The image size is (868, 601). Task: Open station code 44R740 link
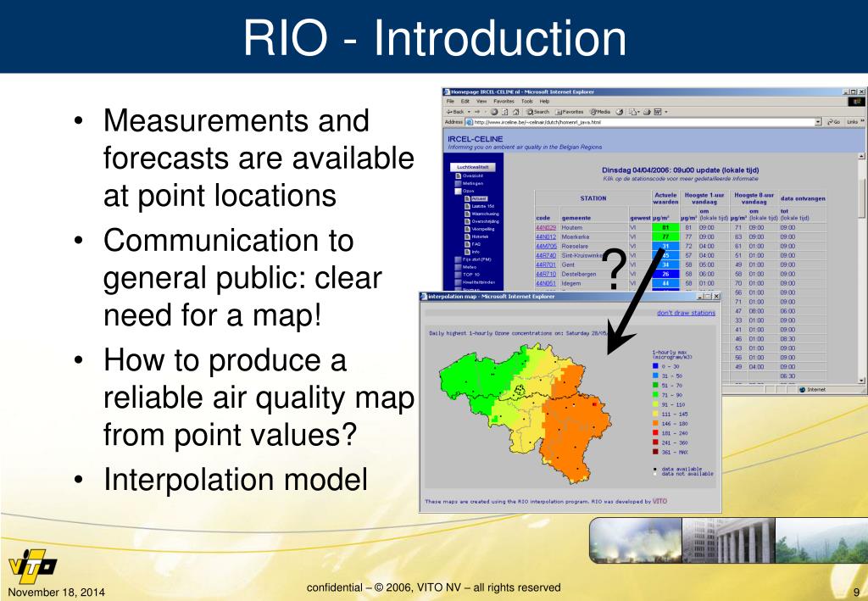545,256
